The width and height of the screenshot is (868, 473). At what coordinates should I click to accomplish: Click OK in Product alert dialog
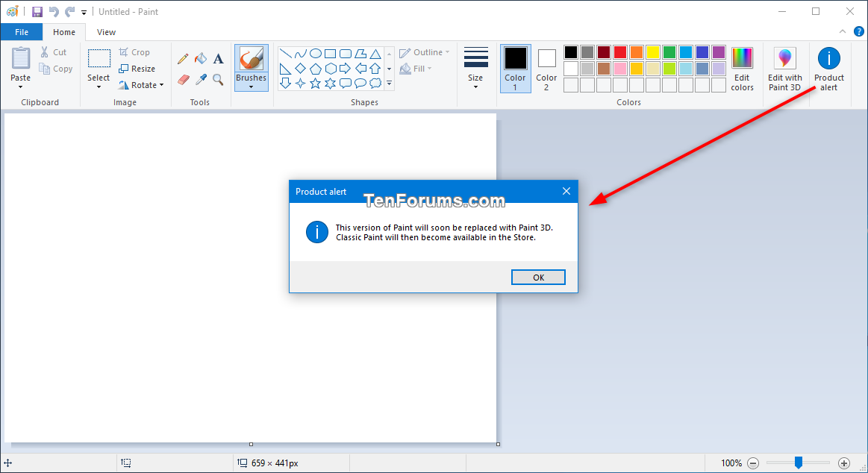[x=538, y=278]
